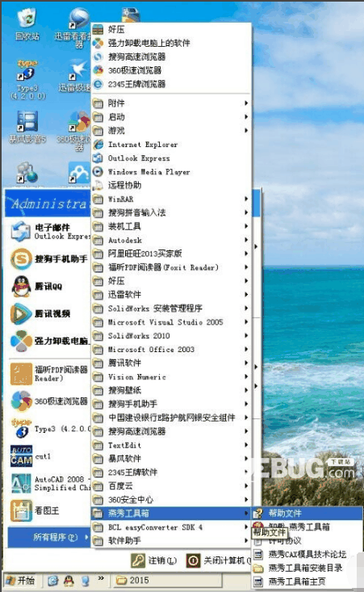Open TextEdit program folder
The image size is (364, 592).
pyautogui.click(x=172, y=445)
